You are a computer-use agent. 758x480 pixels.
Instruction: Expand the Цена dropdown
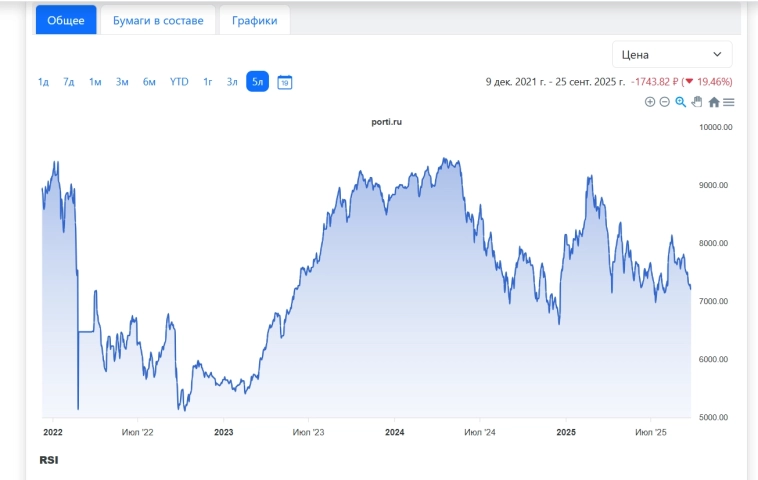tap(672, 54)
